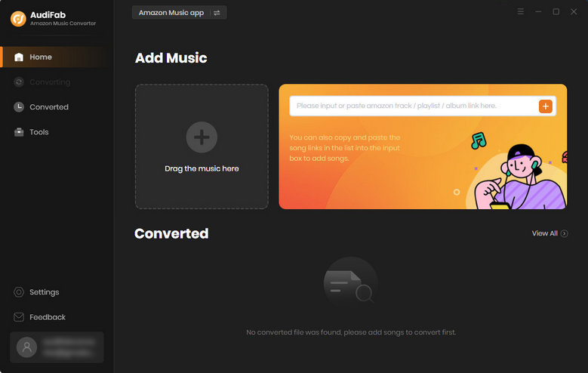Click the Converted clock icon

(19, 107)
